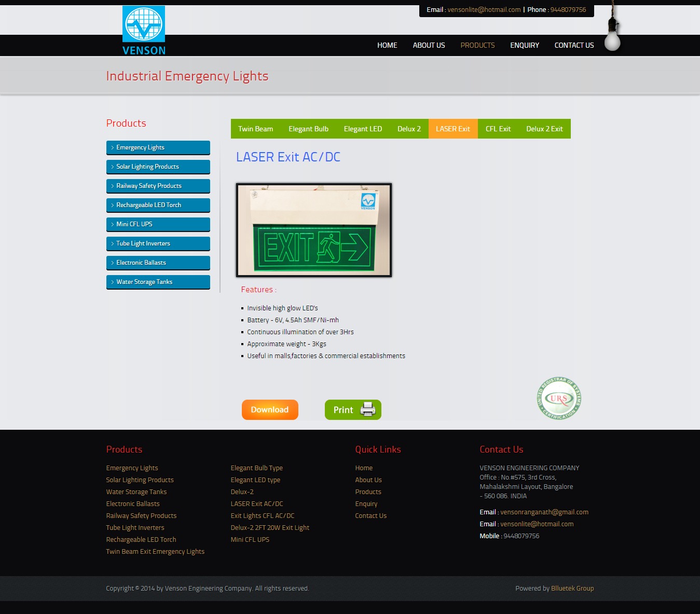The width and height of the screenshot is (700, 614).
Task: Open the CFL Exit tab
Action: [x=498, y=129]
